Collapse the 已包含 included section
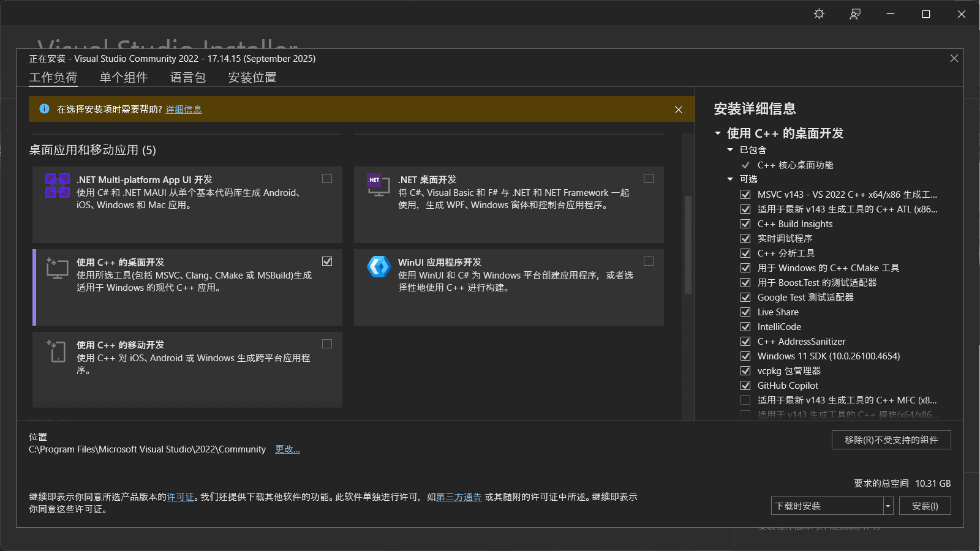This screenshot has height=551, width=980. pyautogui.click(x=730, y=150)
